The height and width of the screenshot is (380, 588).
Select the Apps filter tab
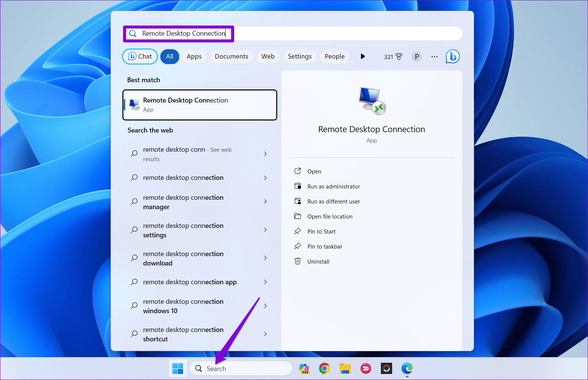pyautogui.click(x=194, y=56)
